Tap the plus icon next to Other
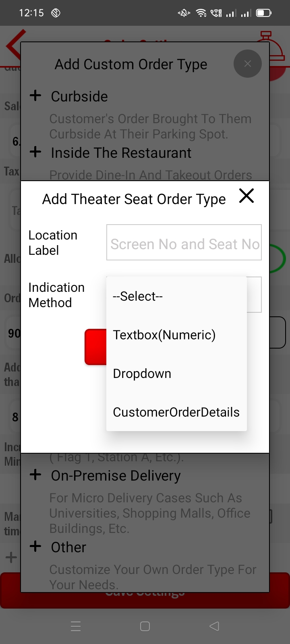Screen dimensions: 290x644 point(35,546)
